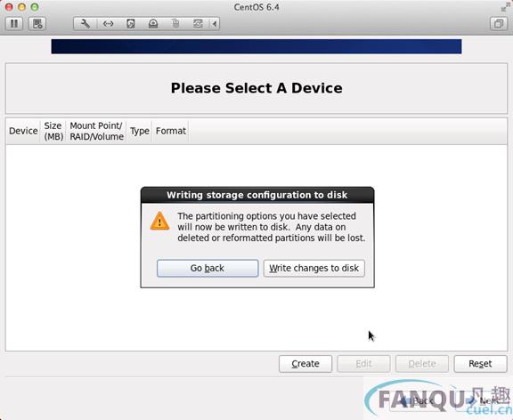Screen dimensions: 513x420
Task: Sort by the Format column header
Action: tap(171, 131)
